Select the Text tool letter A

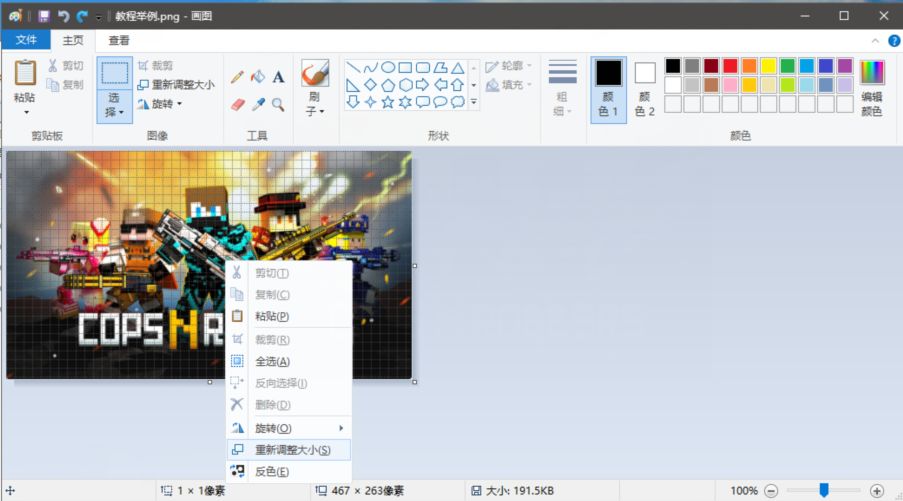point(278,77)
